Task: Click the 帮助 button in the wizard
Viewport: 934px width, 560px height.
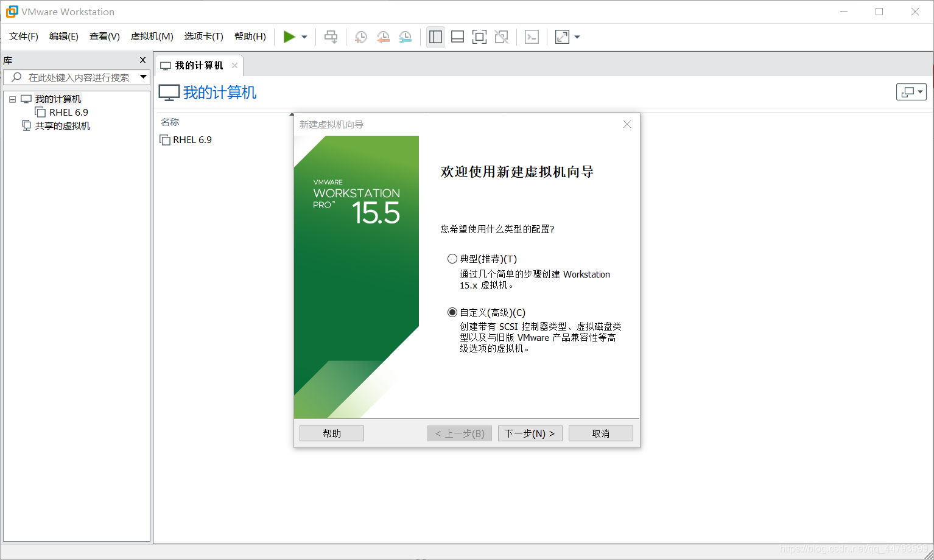Action: tap(331, 433)
